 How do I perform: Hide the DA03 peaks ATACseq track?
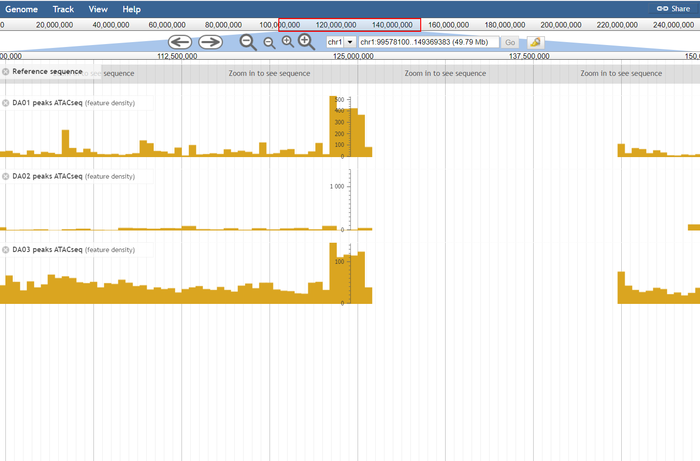pyautogui.click(x=5, y=250)
